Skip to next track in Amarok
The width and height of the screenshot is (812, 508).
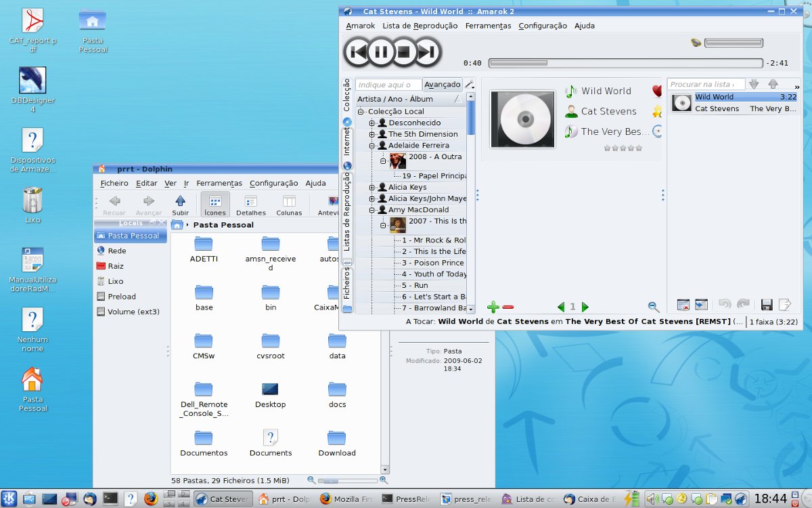click(427, 52)
